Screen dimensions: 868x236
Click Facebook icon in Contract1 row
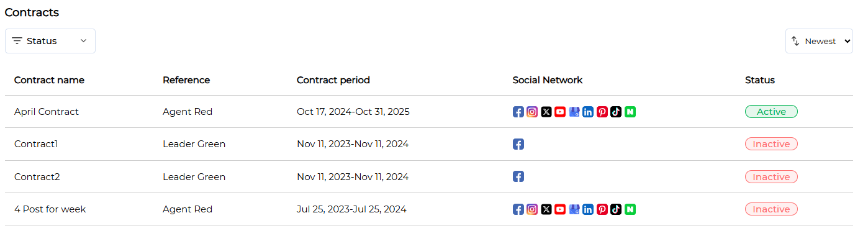518,144
